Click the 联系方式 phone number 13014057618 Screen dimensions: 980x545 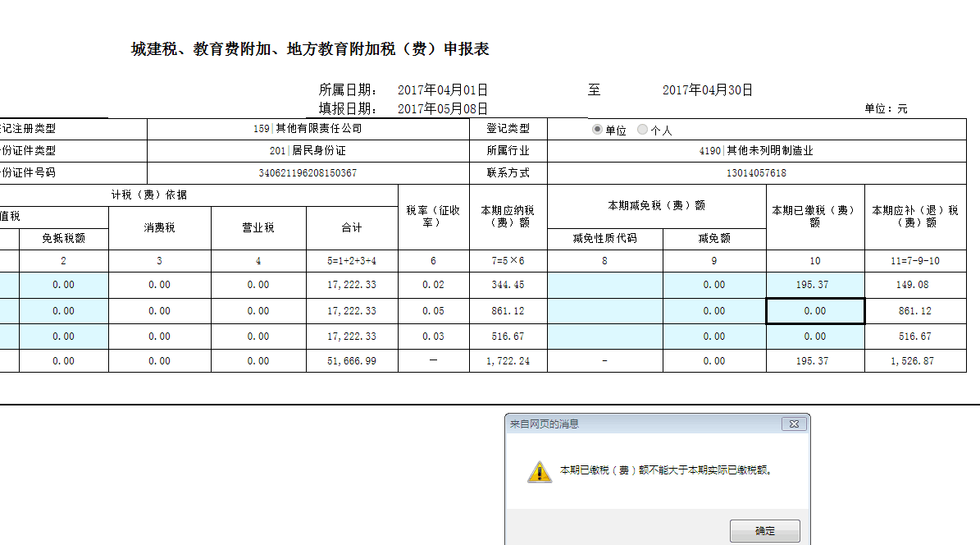click(x=756, y=173)
